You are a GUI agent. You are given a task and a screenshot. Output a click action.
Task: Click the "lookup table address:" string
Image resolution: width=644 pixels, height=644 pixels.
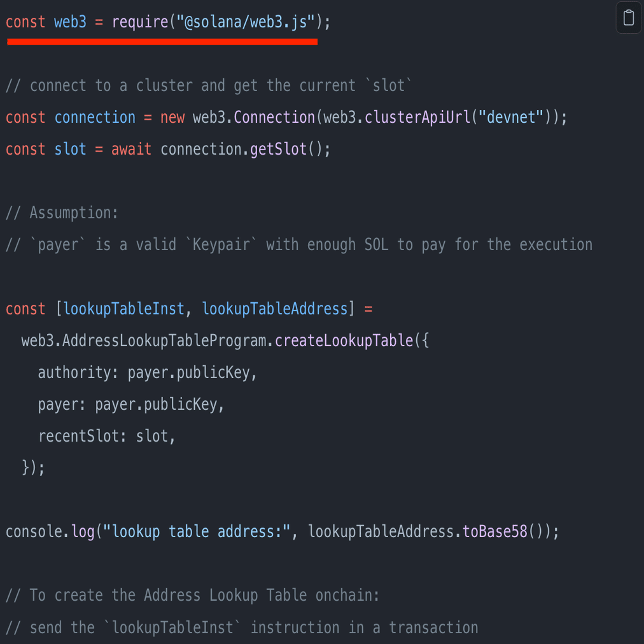point(197,532)
